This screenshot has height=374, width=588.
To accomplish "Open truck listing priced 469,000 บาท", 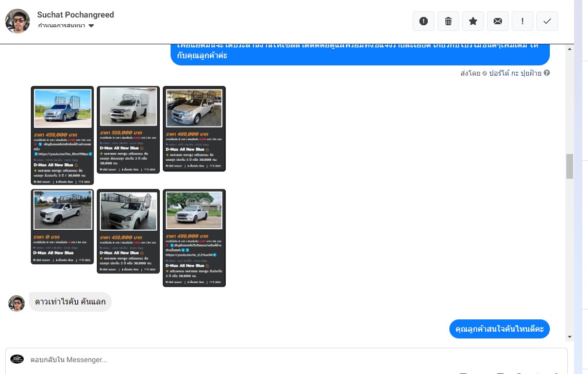I will pyautogui.click(x=194, y=129).
